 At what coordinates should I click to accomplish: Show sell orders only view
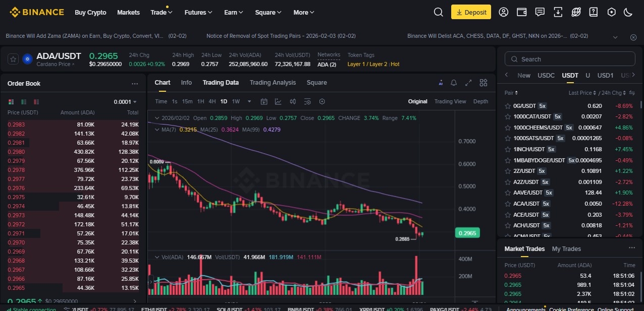coord(37,101)
